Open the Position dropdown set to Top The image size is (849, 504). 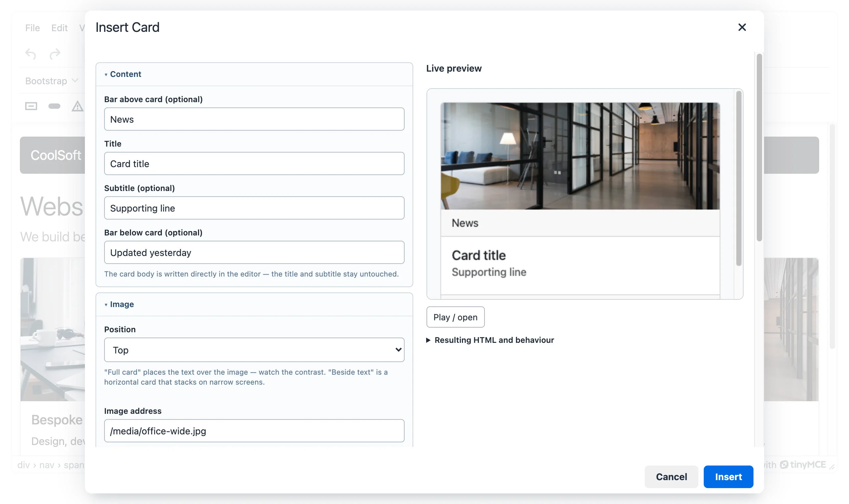coord(254,350)
